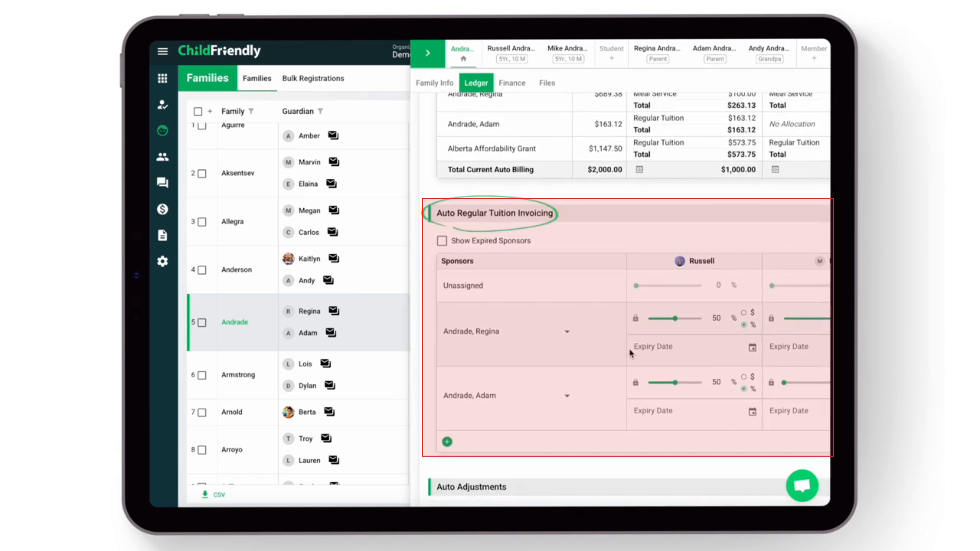Add a new sponsor with green plus
The image size is (980, 551).
tap(447, 442)
